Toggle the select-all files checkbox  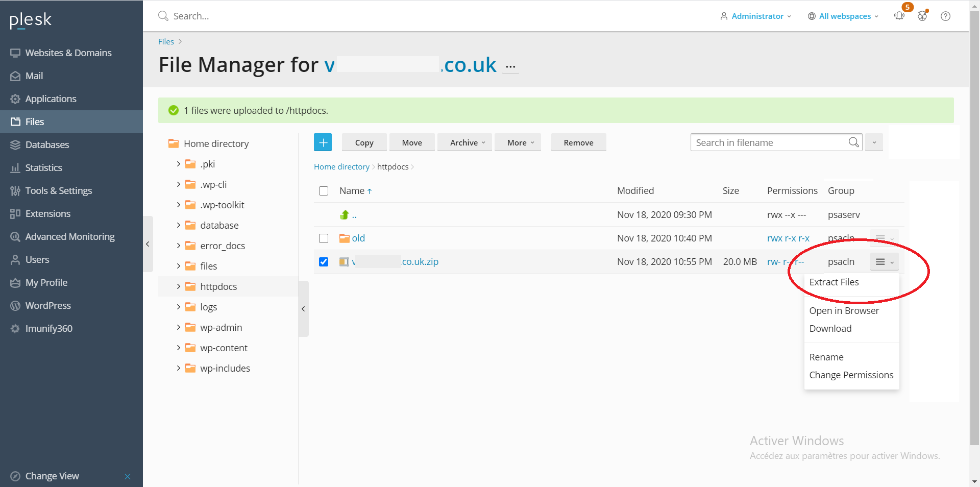324,191
